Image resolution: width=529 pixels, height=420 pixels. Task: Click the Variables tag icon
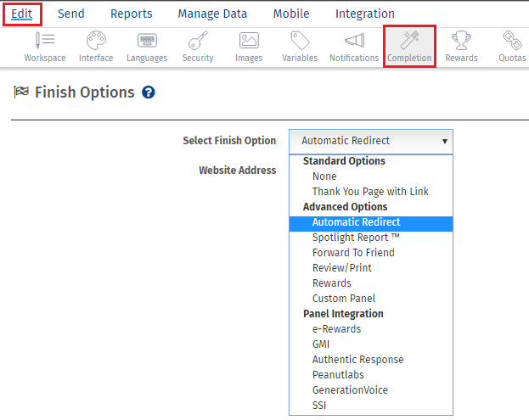pos(300,41)
